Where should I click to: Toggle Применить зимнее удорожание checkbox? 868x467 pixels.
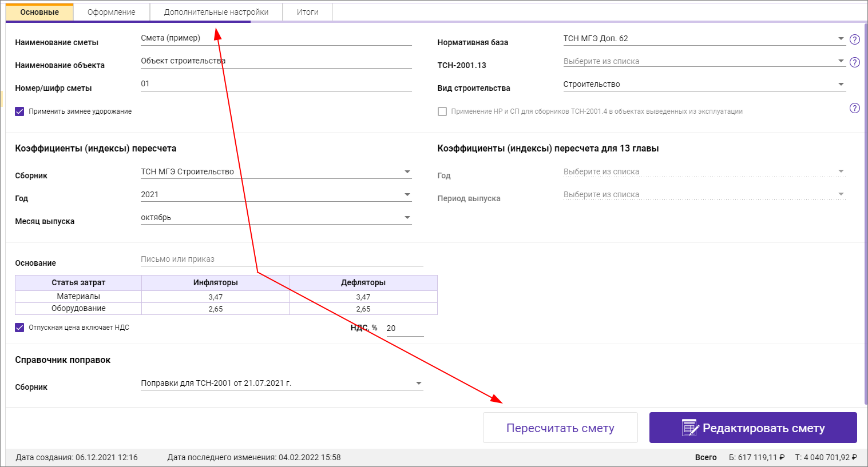tap(19, 111)
